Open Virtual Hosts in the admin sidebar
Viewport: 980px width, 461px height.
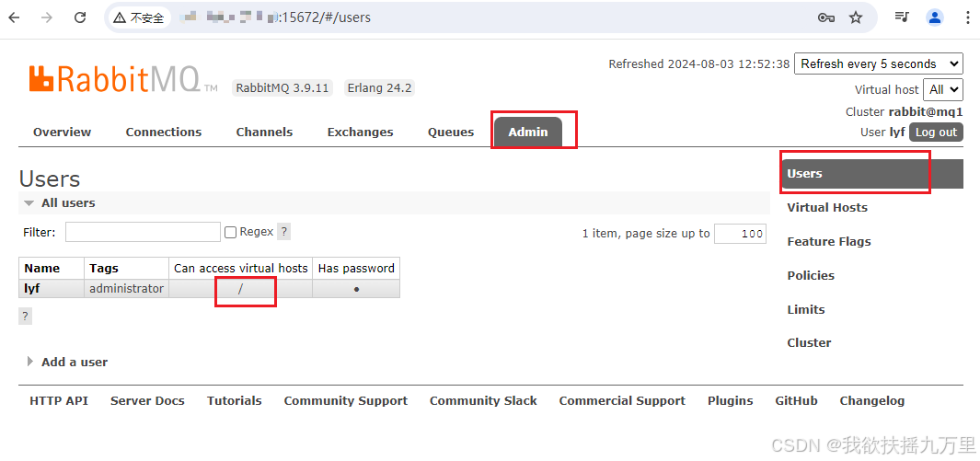pos(827,207)
